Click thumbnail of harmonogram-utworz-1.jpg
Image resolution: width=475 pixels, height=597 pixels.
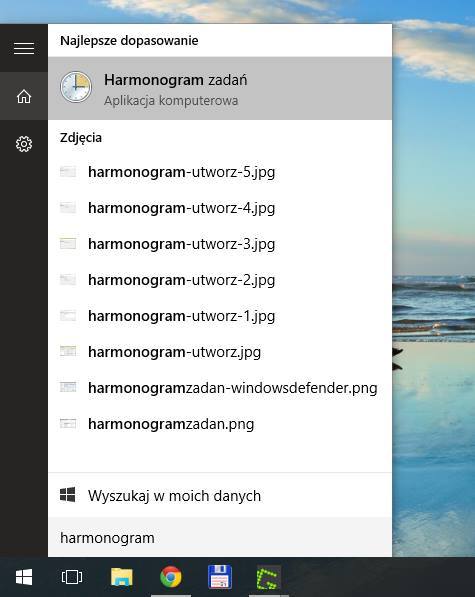pos(68,316)
